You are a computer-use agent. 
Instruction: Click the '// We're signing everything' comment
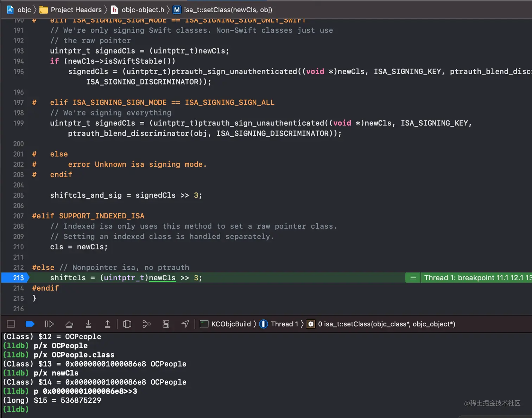(111, 113)
